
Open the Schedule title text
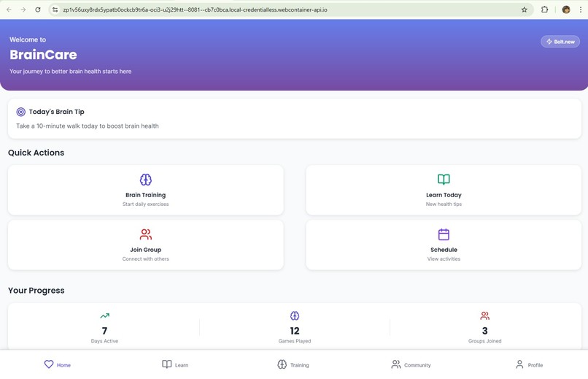coord(444,250)
